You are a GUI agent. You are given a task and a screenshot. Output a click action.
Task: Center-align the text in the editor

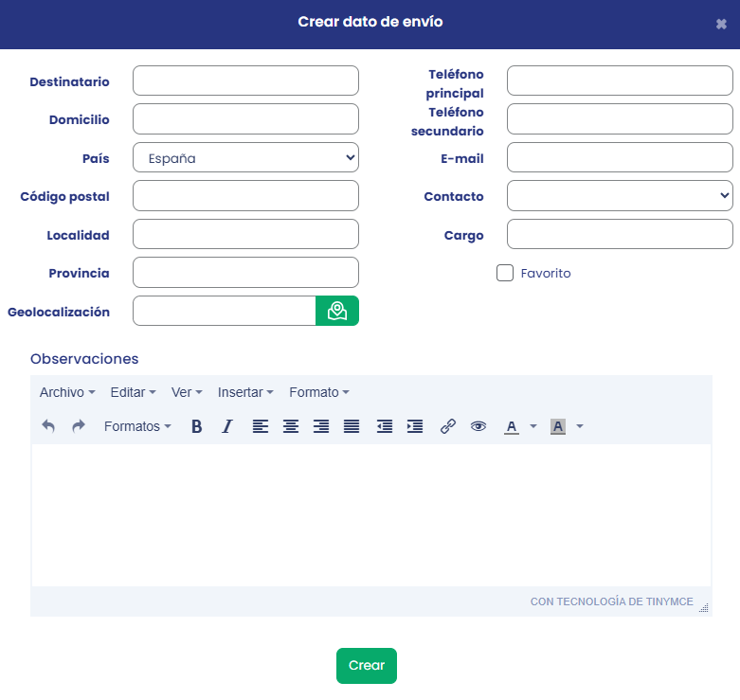tap(291, 426)
